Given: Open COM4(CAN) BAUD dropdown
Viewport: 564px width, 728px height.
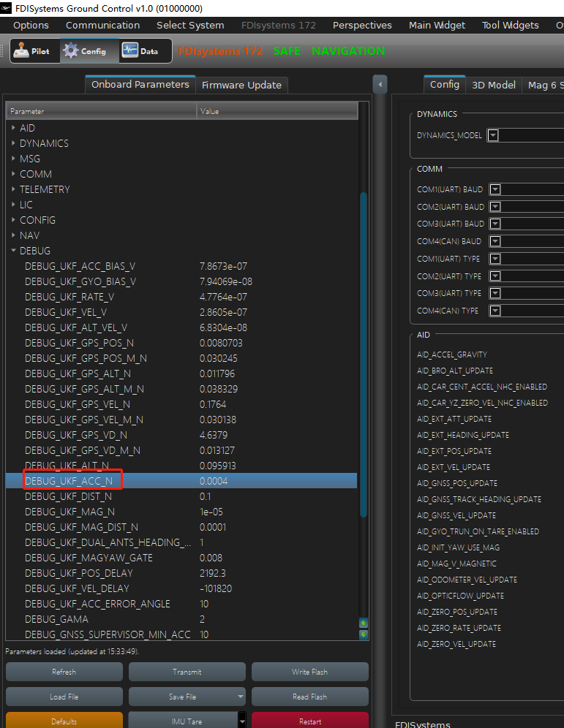Looking at the screenshot, I should pyautogui.click(x=495, y=241).
